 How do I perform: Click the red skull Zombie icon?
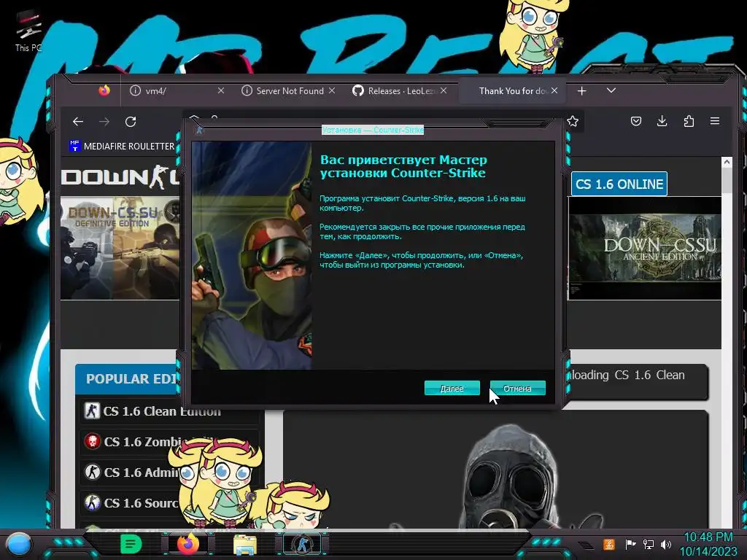(92, 441)
